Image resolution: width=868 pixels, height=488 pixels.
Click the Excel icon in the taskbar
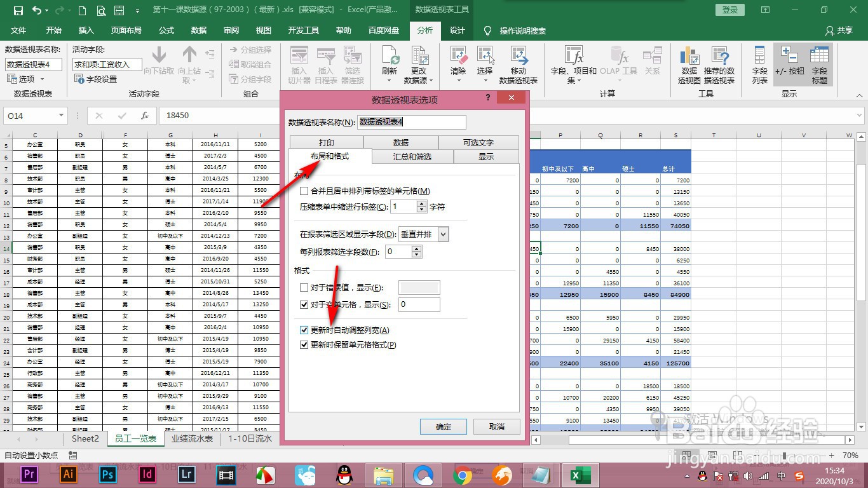pos(580,475)
